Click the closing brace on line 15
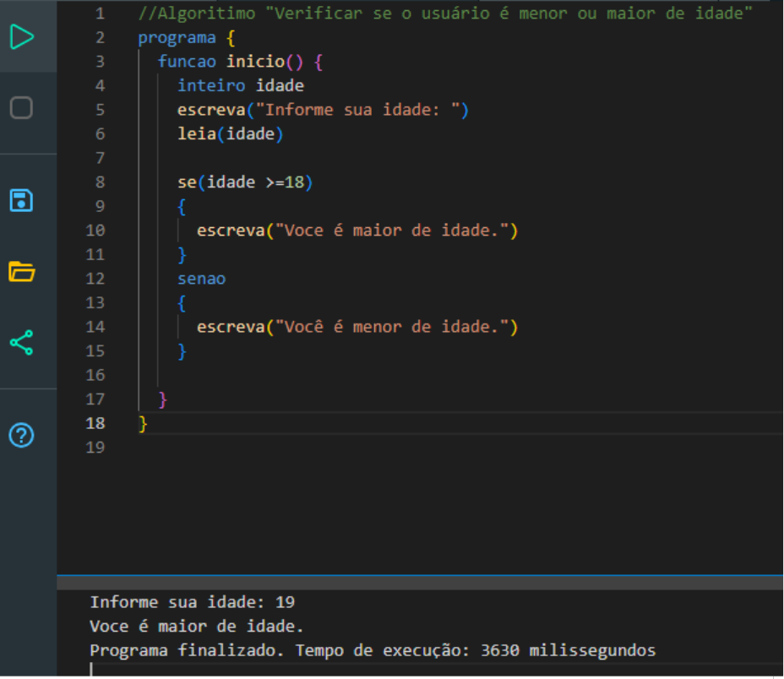784x679 pixels. click(x=182, y=351)
